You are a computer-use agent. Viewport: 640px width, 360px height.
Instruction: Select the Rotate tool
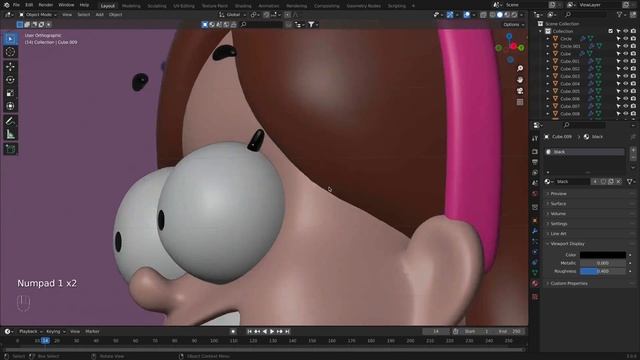click(x=11, y=80)
